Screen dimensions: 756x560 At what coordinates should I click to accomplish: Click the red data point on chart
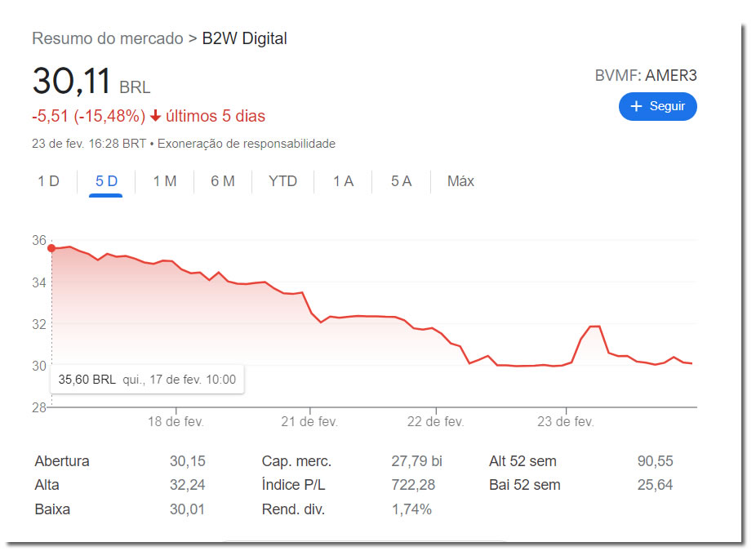point(51,248)
